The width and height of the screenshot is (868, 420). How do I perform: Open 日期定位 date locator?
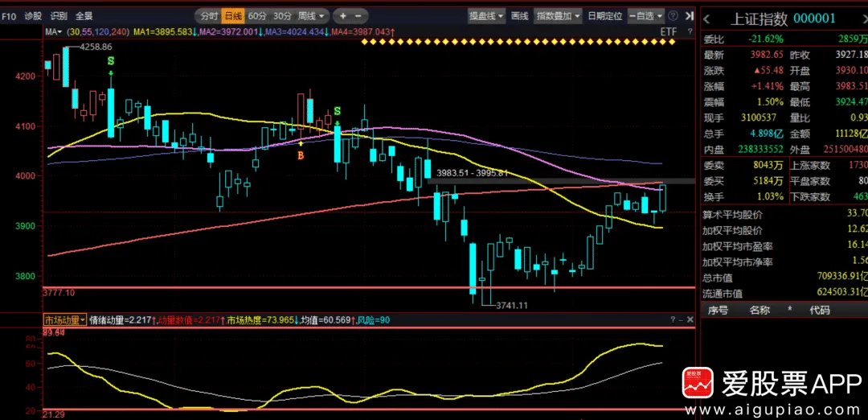[604, 16]
